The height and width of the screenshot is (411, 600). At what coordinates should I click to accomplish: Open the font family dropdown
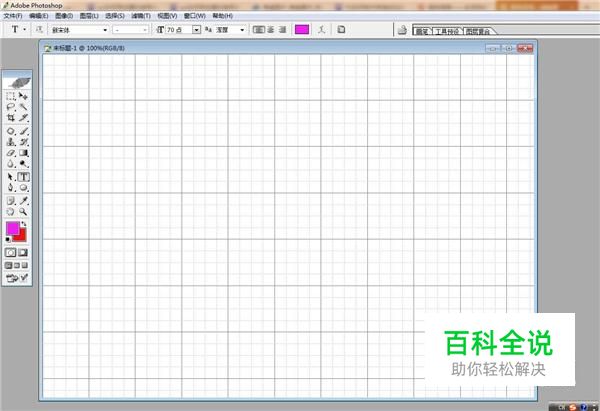(x=79, y=30)
